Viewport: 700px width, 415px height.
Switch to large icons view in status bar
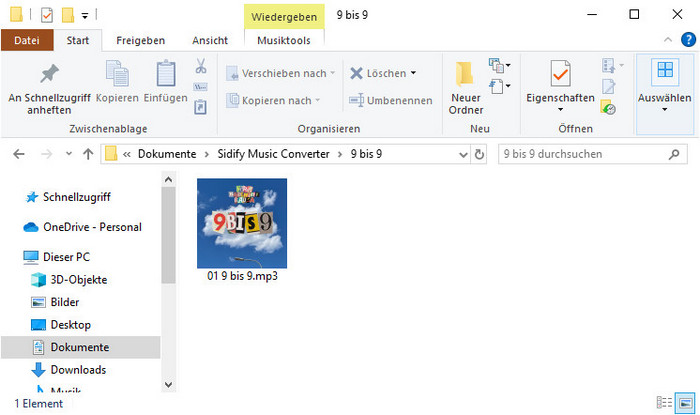685,403
